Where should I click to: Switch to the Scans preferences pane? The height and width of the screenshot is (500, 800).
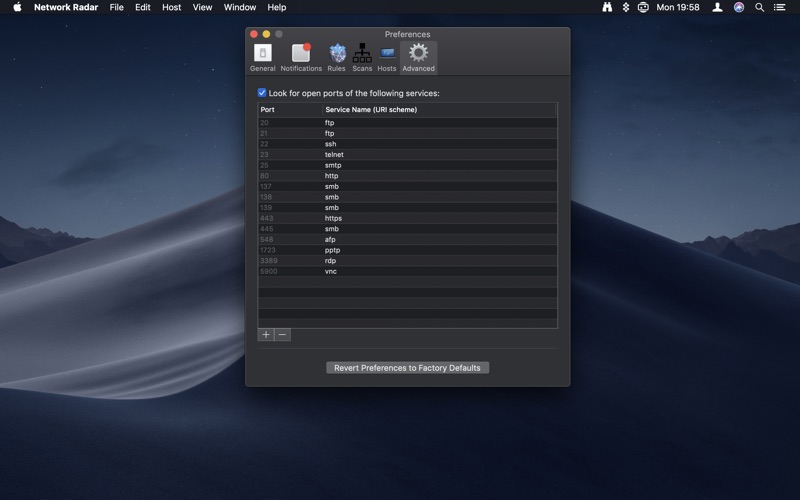pos(362,57)
